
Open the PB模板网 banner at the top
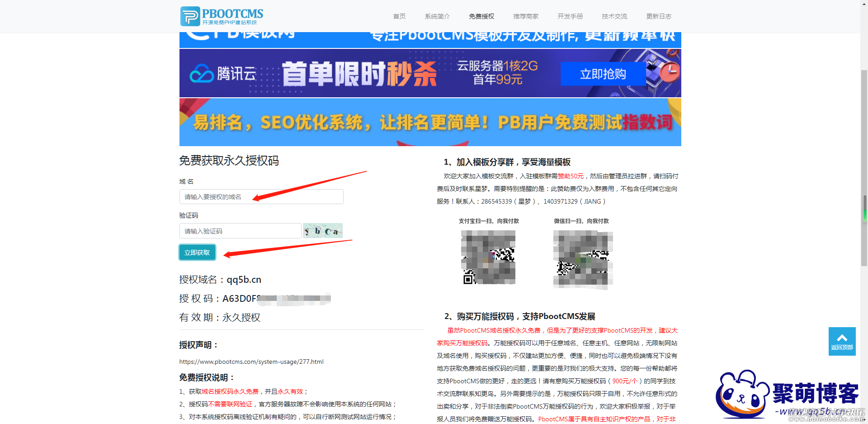coord(430,40)
